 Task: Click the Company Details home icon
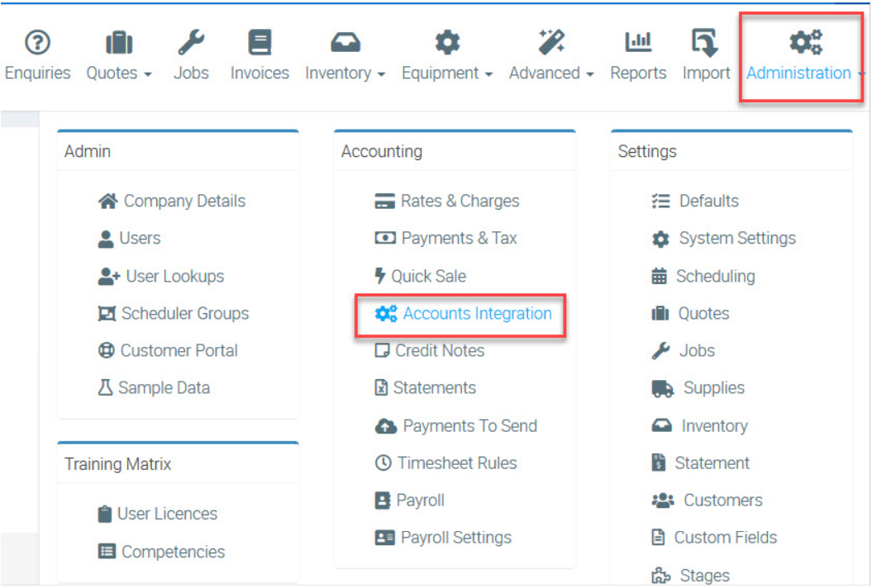pos(107,201)
